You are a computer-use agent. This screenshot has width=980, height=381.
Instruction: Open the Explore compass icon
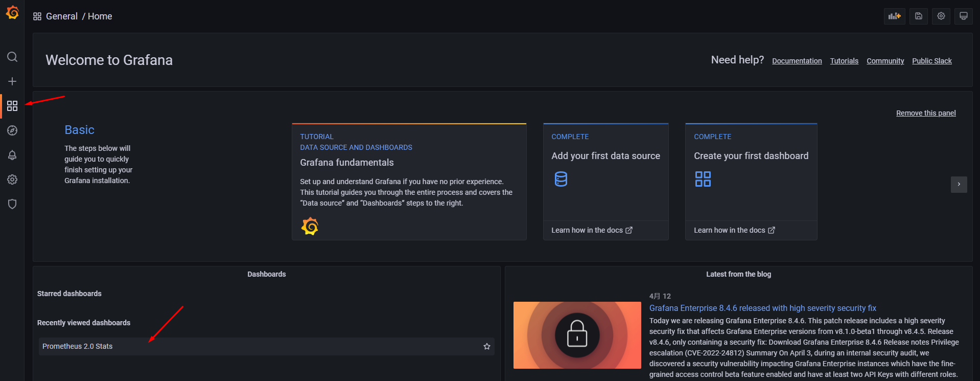[12, 130]
